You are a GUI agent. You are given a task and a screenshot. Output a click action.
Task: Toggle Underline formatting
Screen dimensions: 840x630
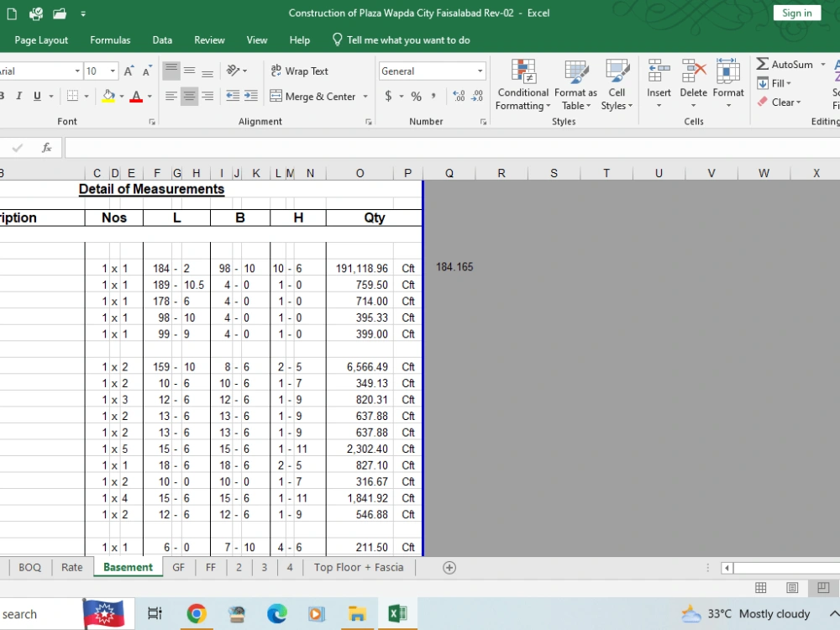pyautogui.click(x=37, y=96)
